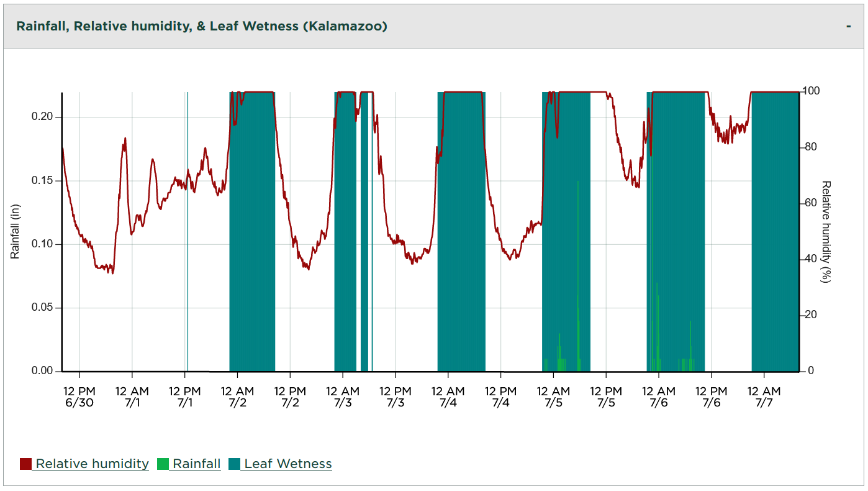Image resolution: width=868 pixels, height=491 pixels.
Task: Select the Rainfall (in) axis label
Action: 16,230
